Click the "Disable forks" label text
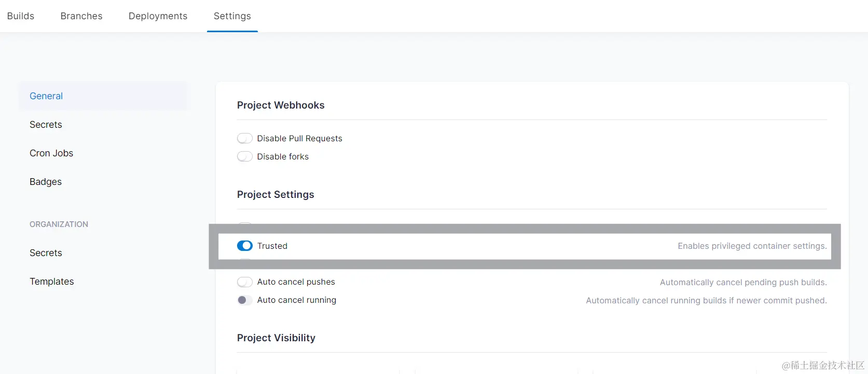 (x=283, y=156)
